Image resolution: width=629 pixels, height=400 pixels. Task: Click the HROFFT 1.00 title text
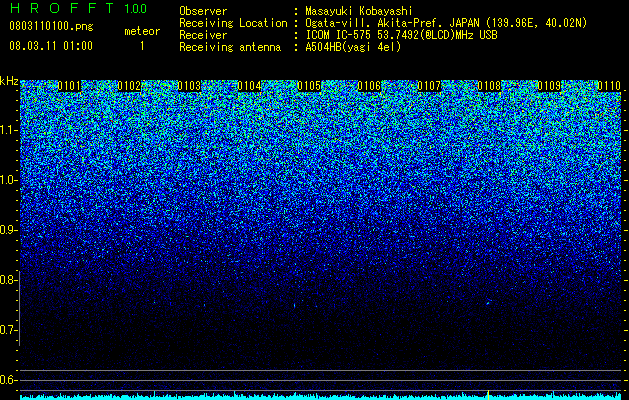click(x=79, y=8)
